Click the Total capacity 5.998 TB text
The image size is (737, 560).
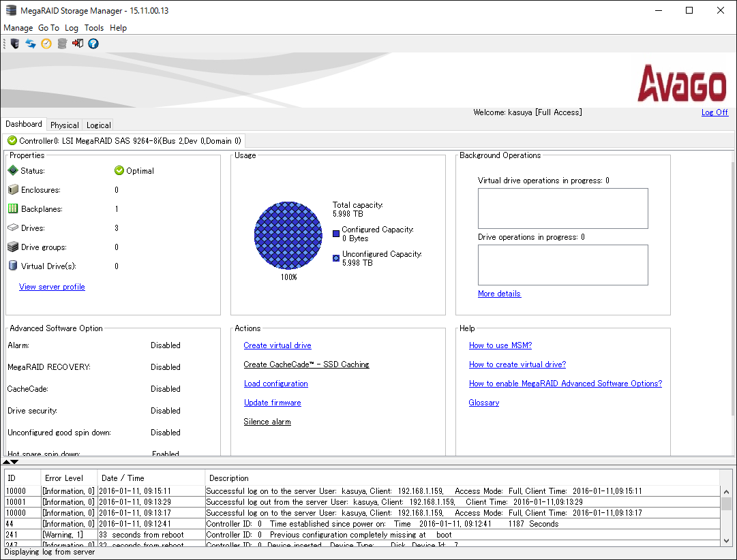point(358,209)
